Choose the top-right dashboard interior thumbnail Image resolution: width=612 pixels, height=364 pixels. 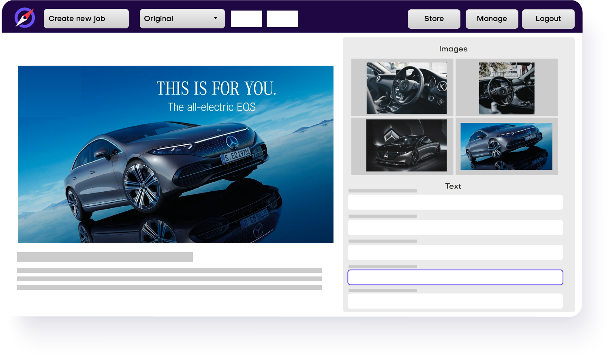[x=507, y=88]
